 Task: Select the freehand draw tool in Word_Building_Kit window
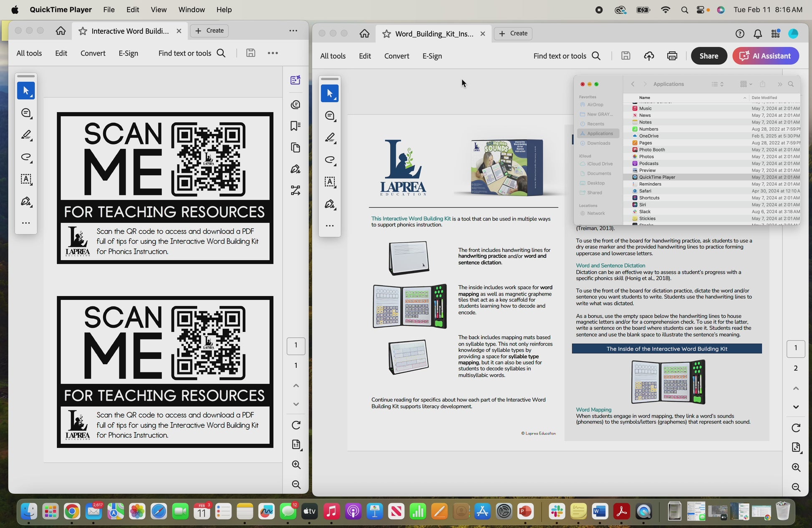[x=330, y=160]
